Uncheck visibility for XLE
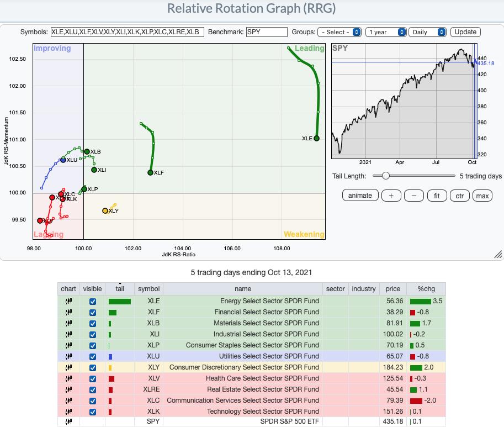This screenshot has height=427, width=504. tap(93, 302)
